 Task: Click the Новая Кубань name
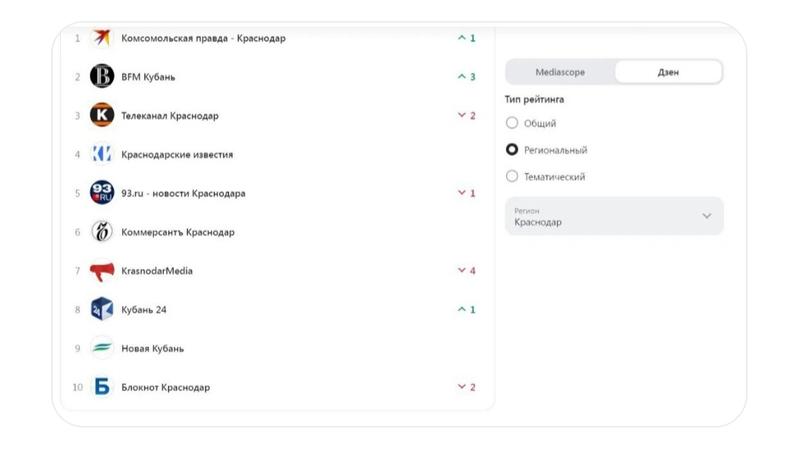tap(152, 349)
